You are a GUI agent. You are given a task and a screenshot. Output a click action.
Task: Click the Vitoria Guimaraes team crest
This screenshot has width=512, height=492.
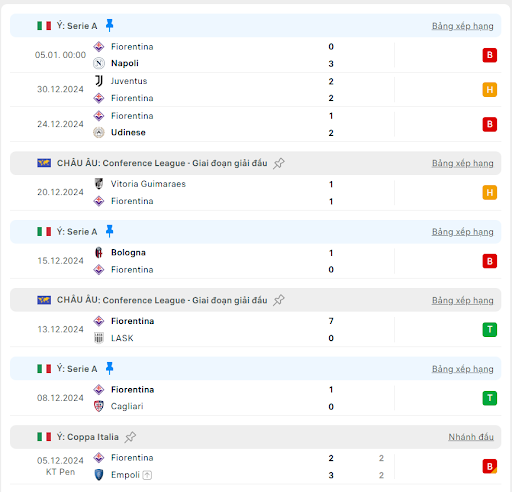coord(99,184)
